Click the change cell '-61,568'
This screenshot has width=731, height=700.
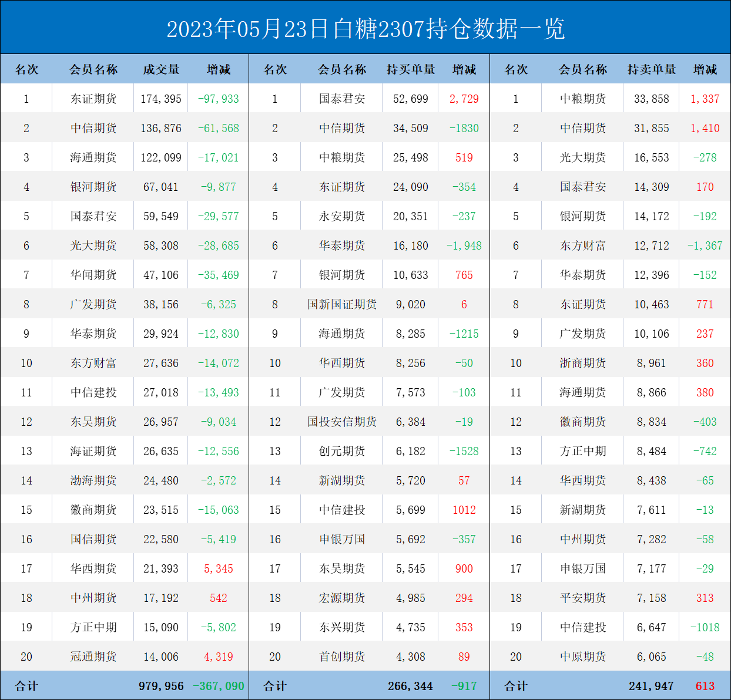(219, 128)
